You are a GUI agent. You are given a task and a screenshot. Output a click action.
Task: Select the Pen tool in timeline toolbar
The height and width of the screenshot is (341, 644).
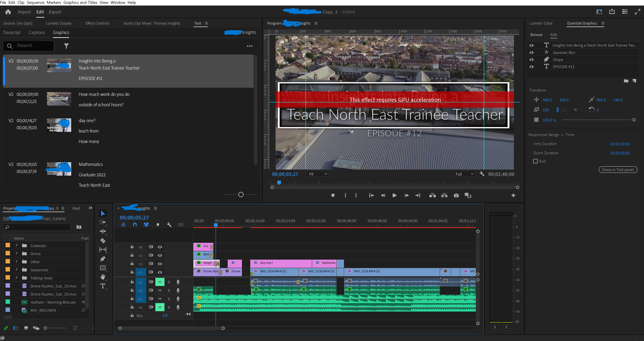click(x=103, y=259)
